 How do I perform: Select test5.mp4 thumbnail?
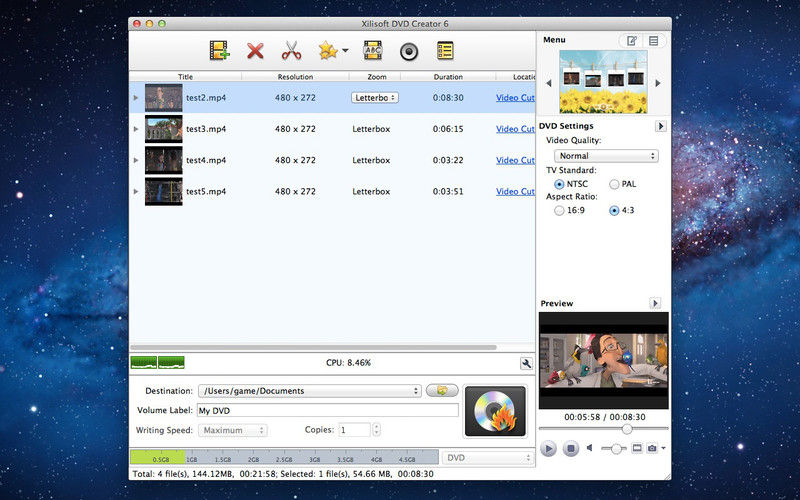[164, 191]
